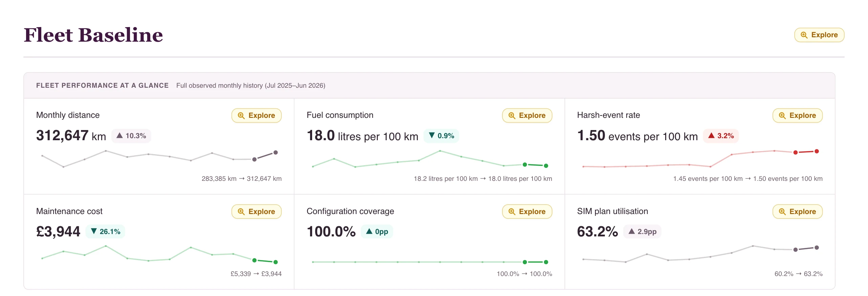Click the £3,944 maintenance cost value
Screen dimensions: 868x296
58,232
